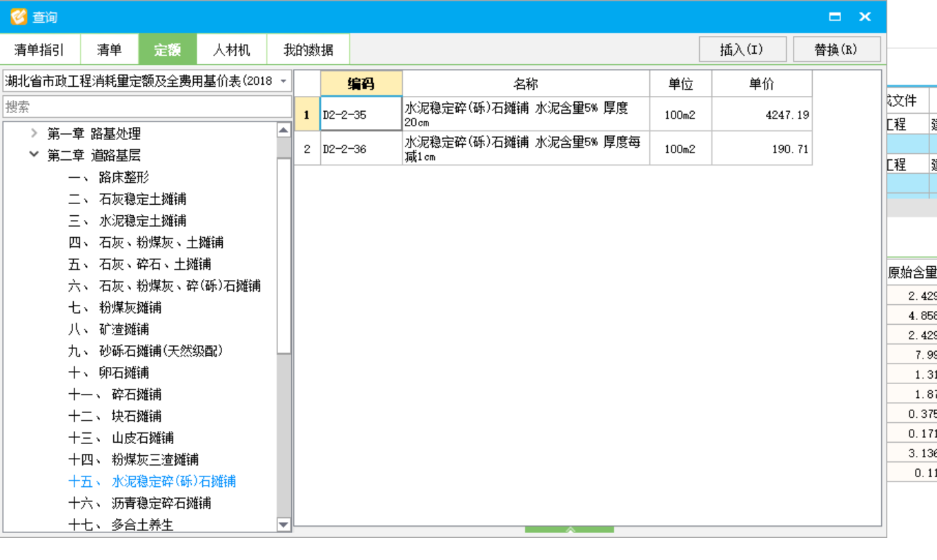Close the 查询 dialog
This screenshot has height=560, width=937.
pyautogui.click(x=865, y=17)
